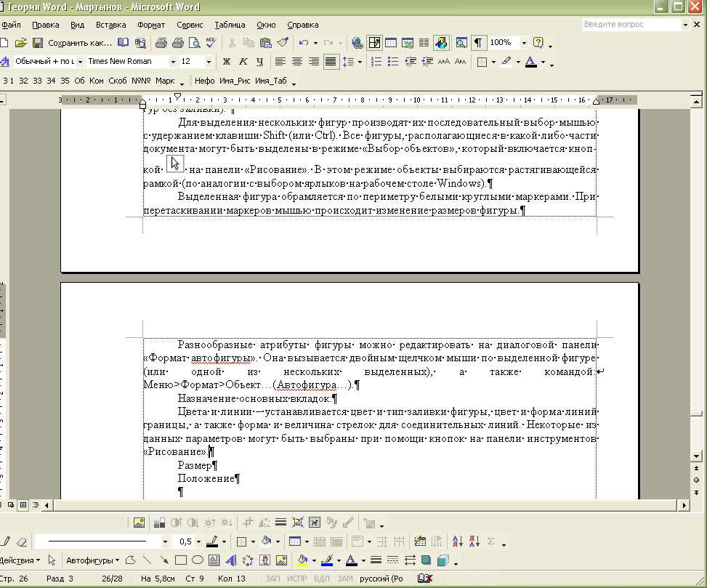Select the Oval drawing tool
Viewport: 707px width, 588px height.
click(x=198, y=560)
